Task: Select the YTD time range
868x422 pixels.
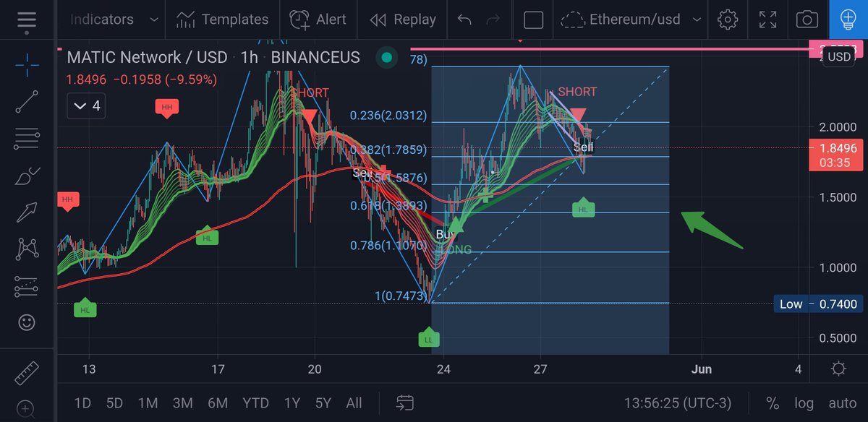Action: (x=255, y=402)
